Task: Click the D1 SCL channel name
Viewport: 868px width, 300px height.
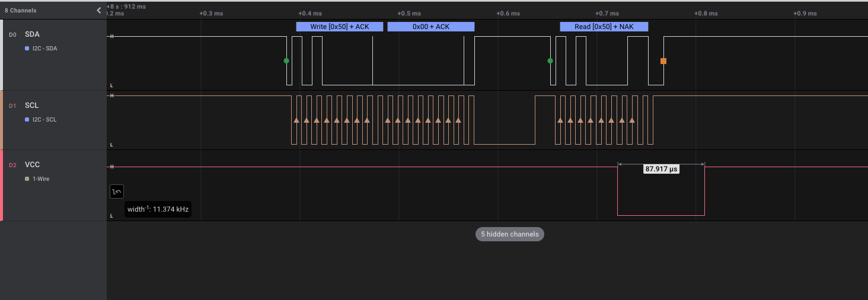Action: (31, 106)
